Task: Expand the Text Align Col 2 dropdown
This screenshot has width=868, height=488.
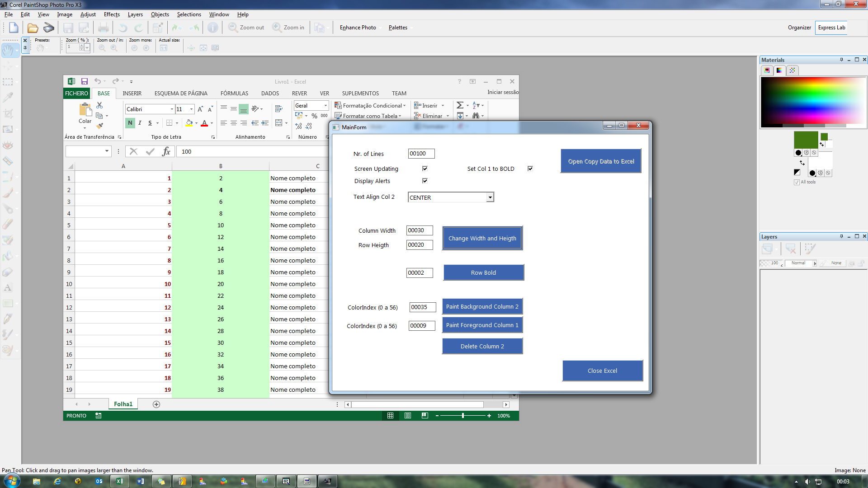Action: 490,197
